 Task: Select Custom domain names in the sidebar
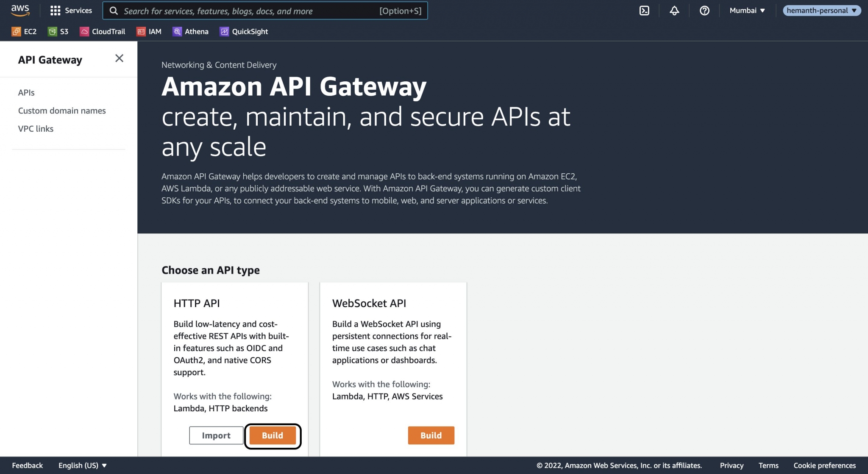(x=62, y=111)
